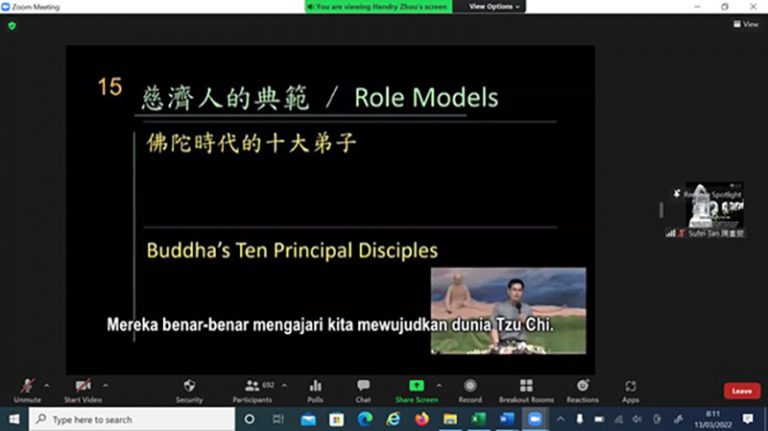This screenshot has height=431, width=768.
Task: Open the Polls window
Action: (315, 390)
